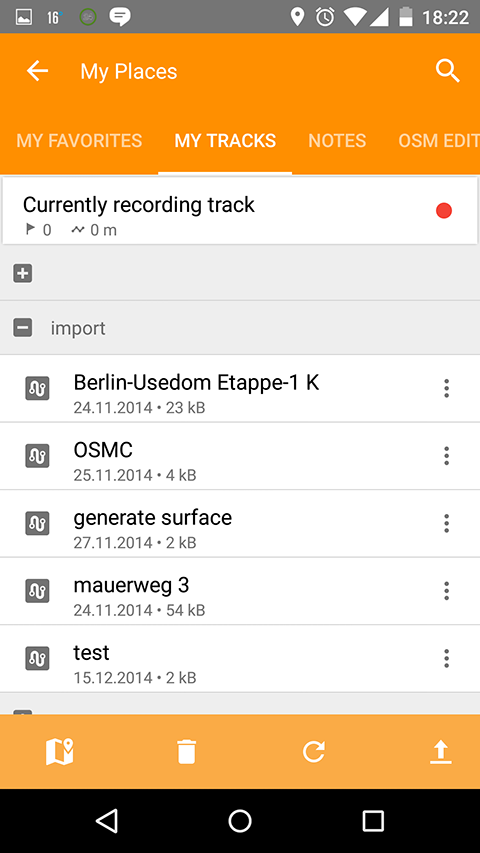Tap the Android home navigation button
The width and height of the screenshot is (480, 853).
tap(240, 820)
